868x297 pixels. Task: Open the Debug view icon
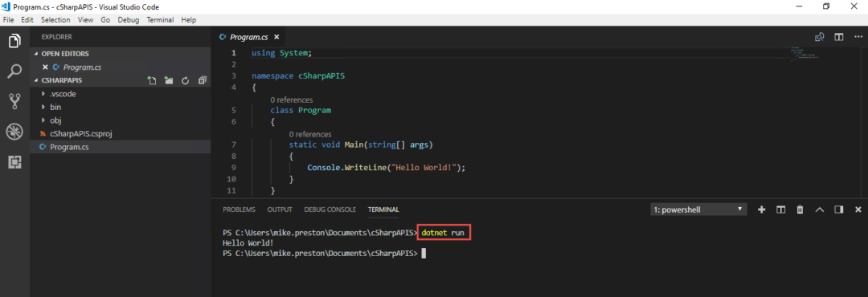14,132
